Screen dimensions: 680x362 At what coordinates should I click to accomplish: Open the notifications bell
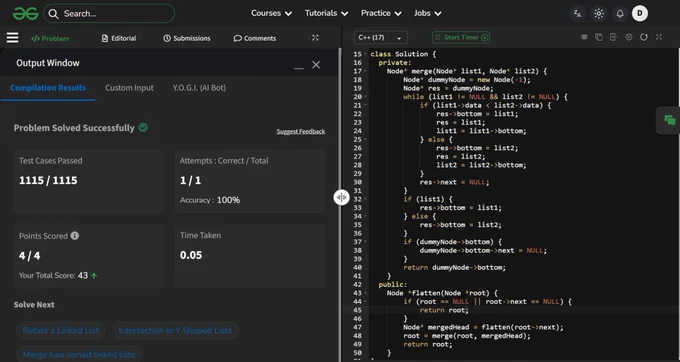coord(620,13)
